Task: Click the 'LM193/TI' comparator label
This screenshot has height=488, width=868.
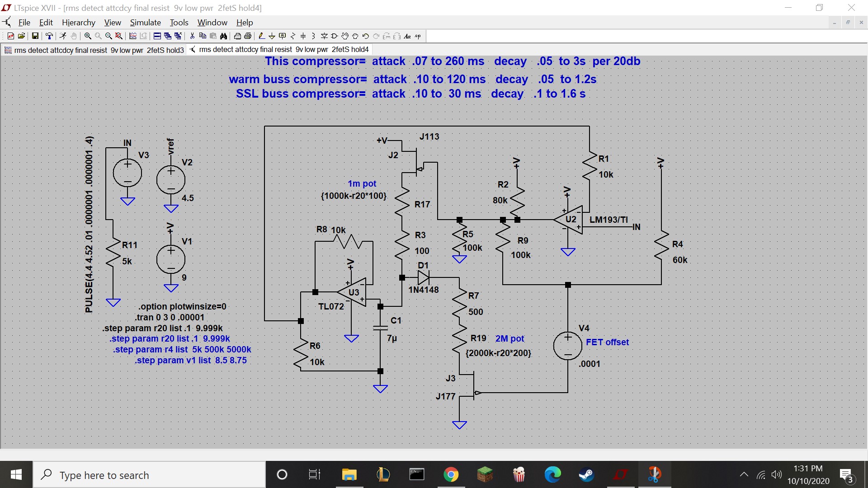Action: 609,220
